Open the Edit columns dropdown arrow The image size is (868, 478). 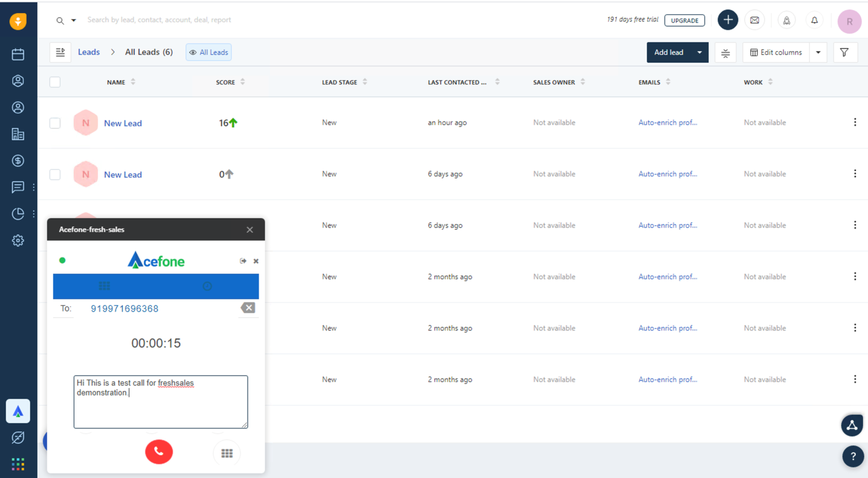pyautogui.click(x=818, y=52)
